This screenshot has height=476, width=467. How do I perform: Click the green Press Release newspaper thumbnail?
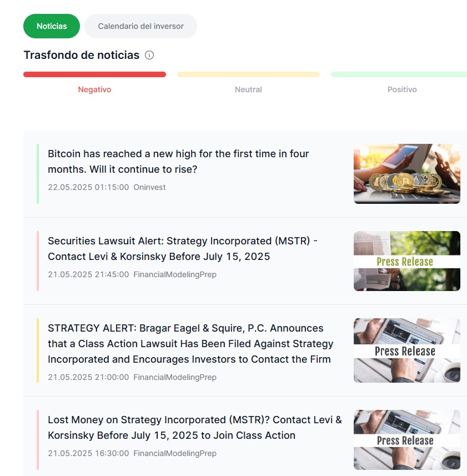coord(407,261)
